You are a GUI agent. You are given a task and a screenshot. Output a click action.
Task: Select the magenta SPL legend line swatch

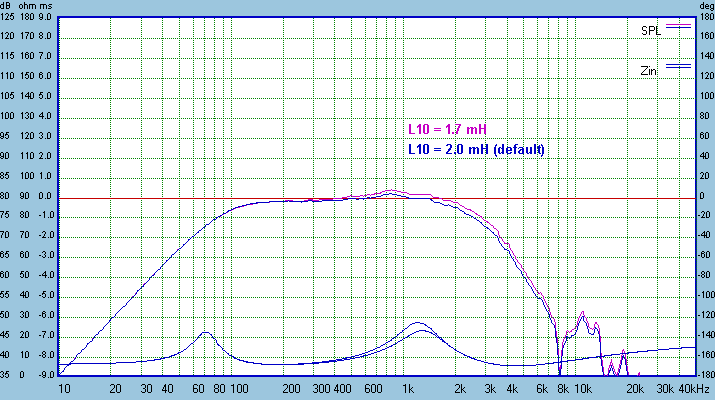point(679,25)
